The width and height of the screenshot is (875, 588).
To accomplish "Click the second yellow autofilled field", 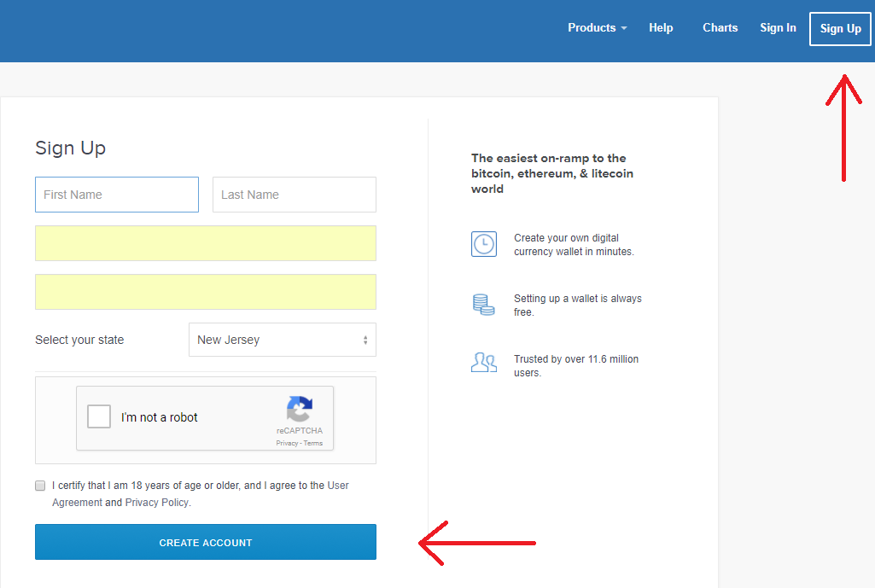I will (206, 292).
